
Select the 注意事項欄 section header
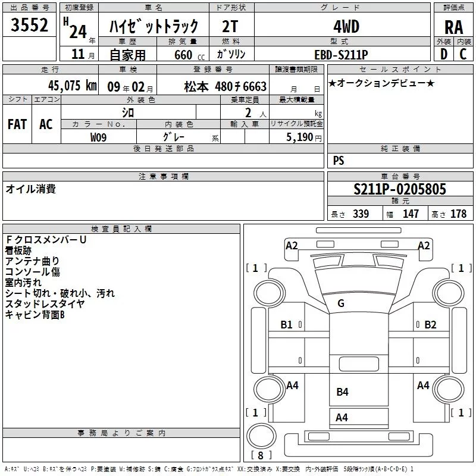(163, 176)
